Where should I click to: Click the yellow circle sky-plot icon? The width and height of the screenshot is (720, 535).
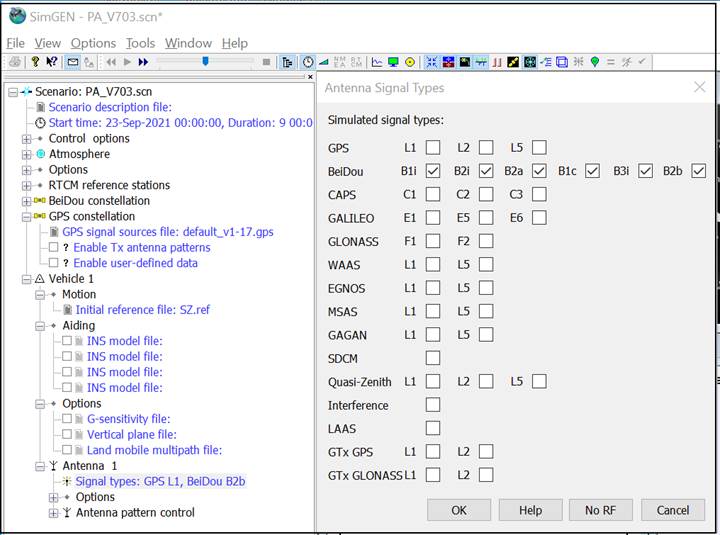(410, 62)
